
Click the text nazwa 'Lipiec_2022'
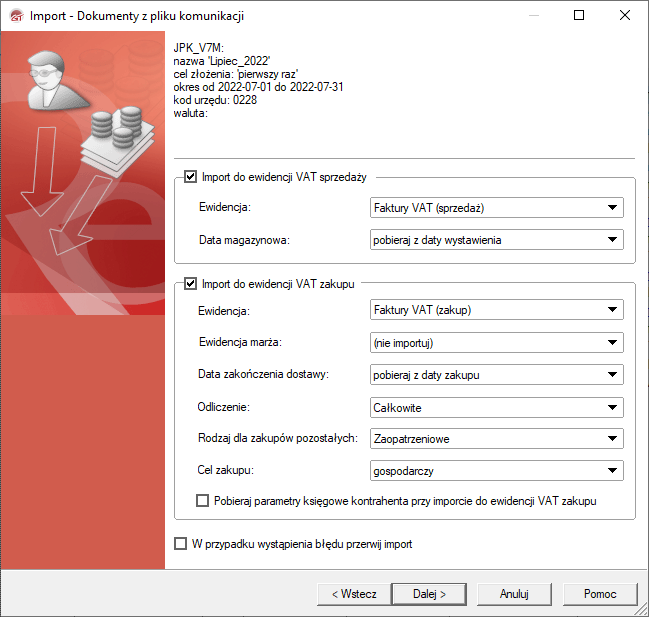tap(221, 61)
